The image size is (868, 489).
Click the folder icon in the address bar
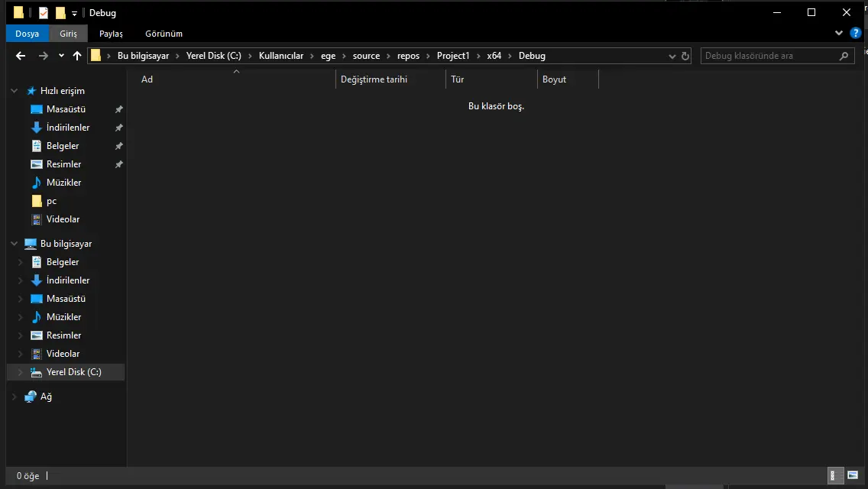point(96,55)
